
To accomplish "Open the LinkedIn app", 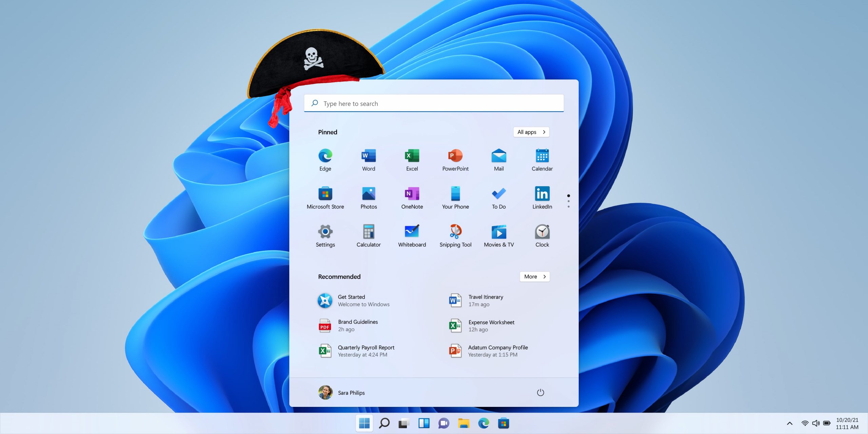I will (542, 198).
